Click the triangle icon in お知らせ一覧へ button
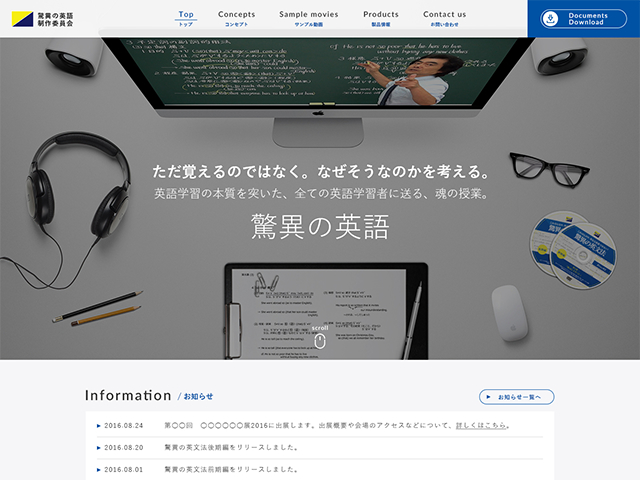This screenshot has height=480, width=640. 489,397
